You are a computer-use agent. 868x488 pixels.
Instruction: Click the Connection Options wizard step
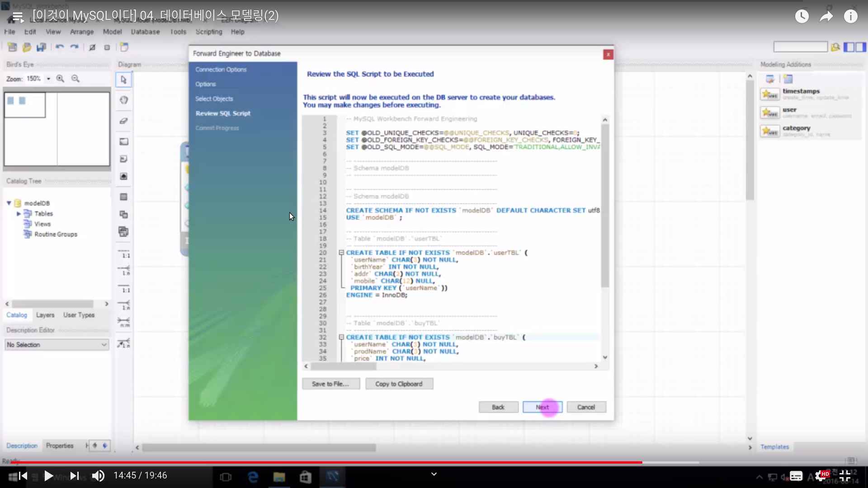pyautogui.click(x=221, y=70)
